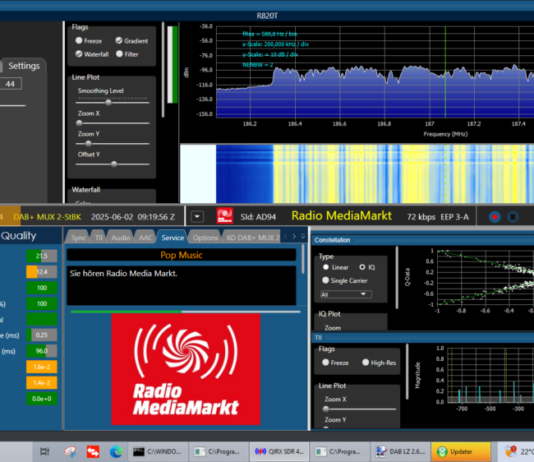Click the spectrum Zoom Y slider handle
Image resolution: width=534 pixels, height=462 pixels.
coord(88,144)
